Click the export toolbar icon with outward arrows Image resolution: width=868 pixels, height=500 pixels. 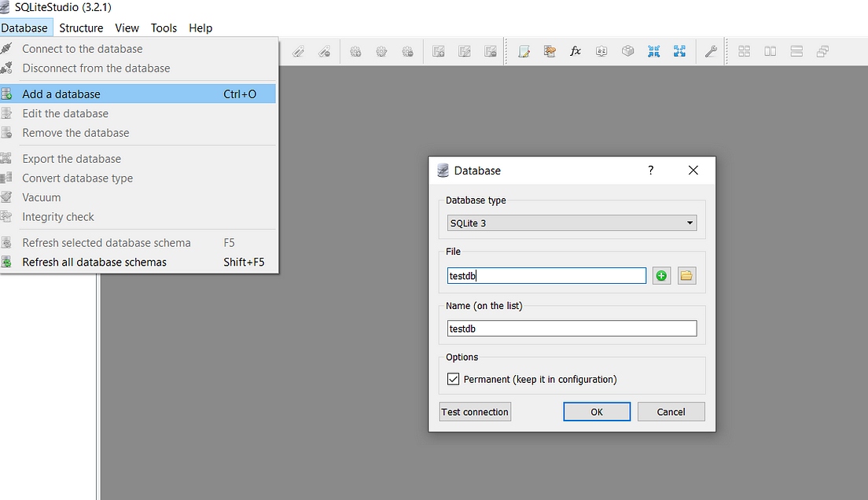click(680, 52)
